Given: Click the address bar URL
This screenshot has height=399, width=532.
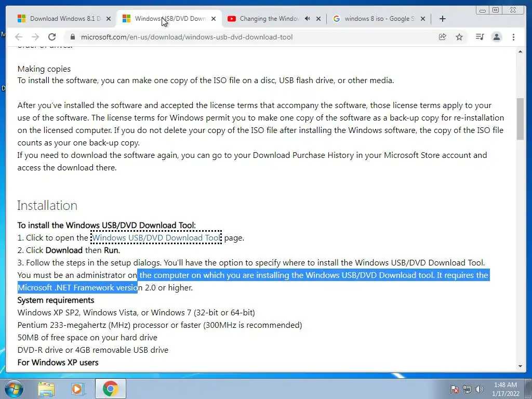Looking at the screenshot, I should (187, 37).
